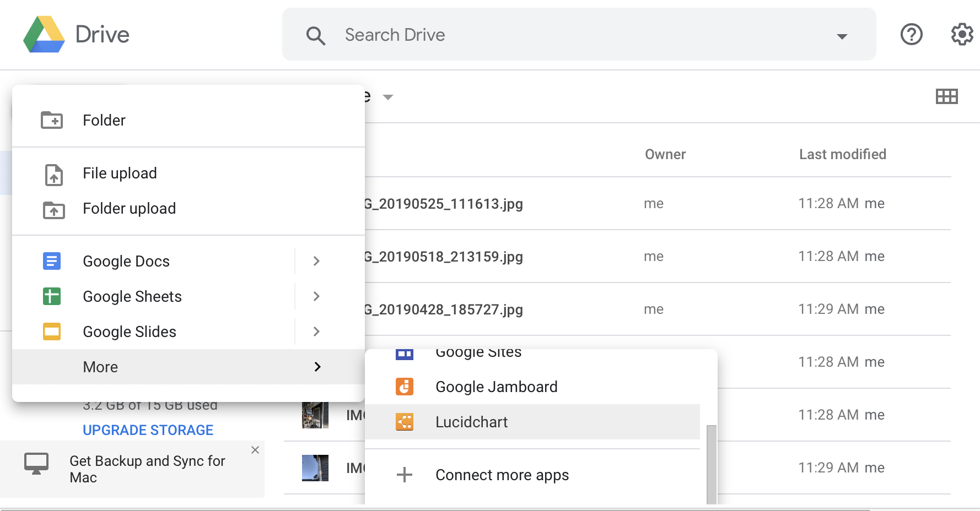
Task: Switch to grid view layout
Action: 947,96
